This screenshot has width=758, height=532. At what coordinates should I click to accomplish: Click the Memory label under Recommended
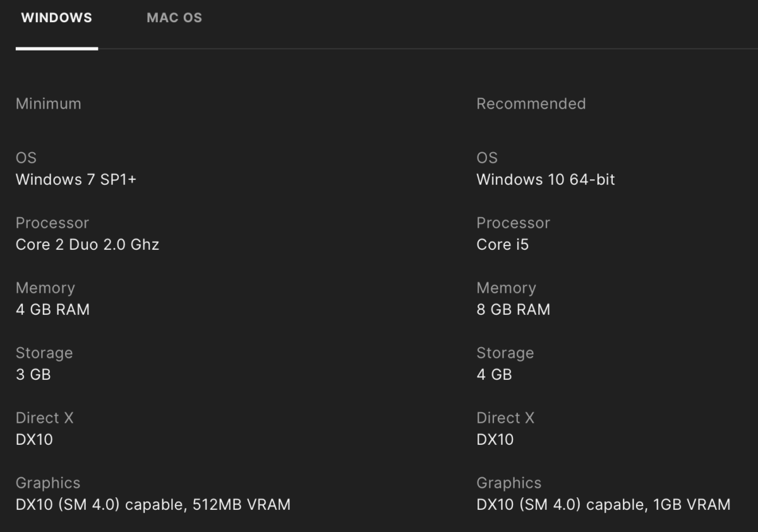pos(506,288)
